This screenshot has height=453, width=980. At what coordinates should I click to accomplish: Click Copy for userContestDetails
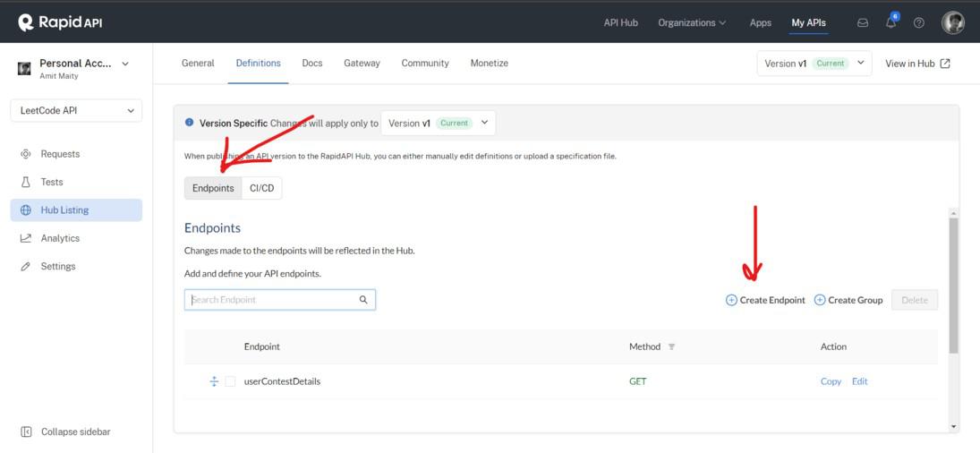click(x=831, y=381)
